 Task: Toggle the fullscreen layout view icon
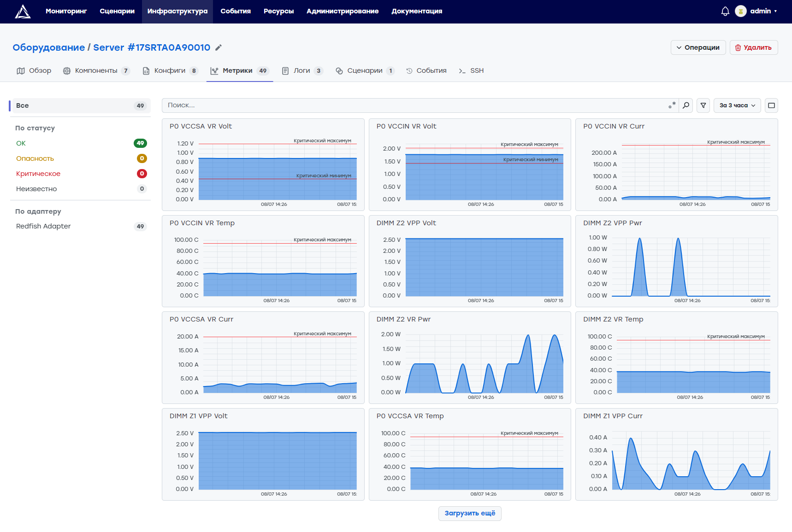(771, 105)
